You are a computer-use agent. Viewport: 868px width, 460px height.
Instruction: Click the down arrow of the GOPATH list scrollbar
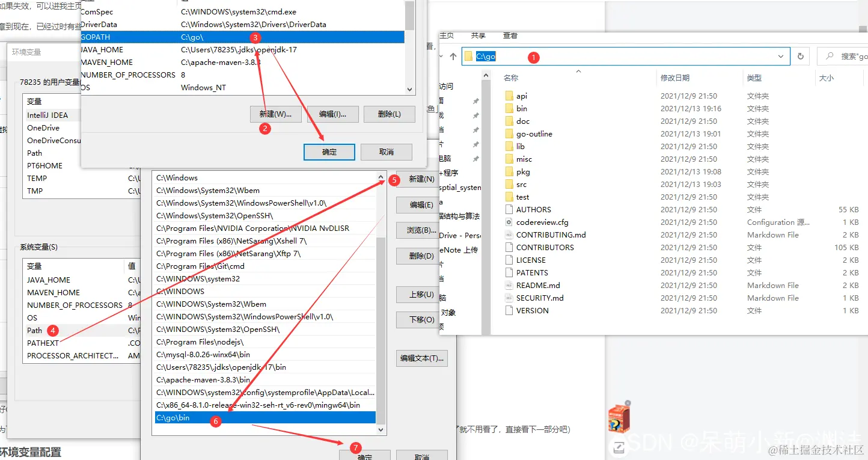(410, 89)
